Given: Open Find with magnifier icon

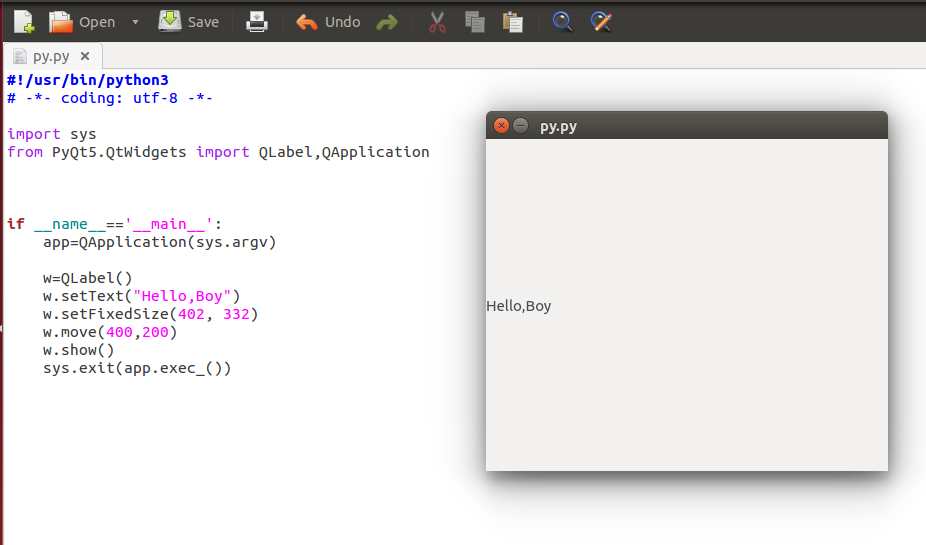Looking at the screenshot, I should (x=562, y=22).
